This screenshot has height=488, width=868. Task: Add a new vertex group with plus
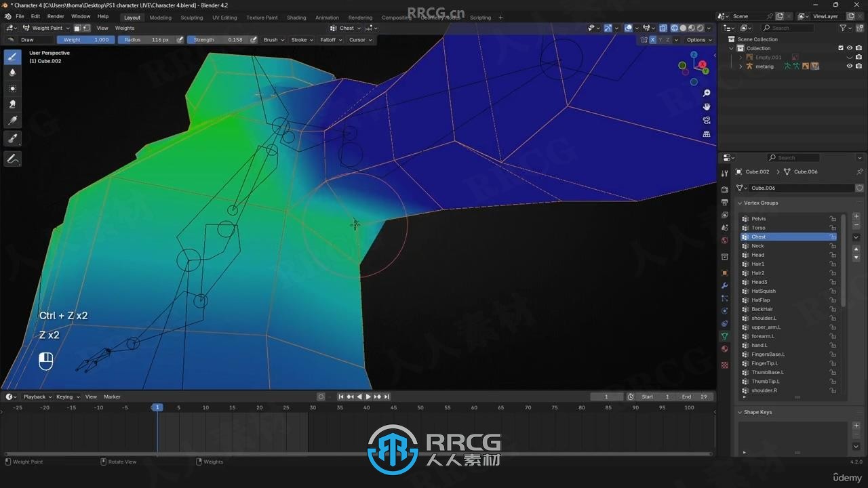click(856, 216)
